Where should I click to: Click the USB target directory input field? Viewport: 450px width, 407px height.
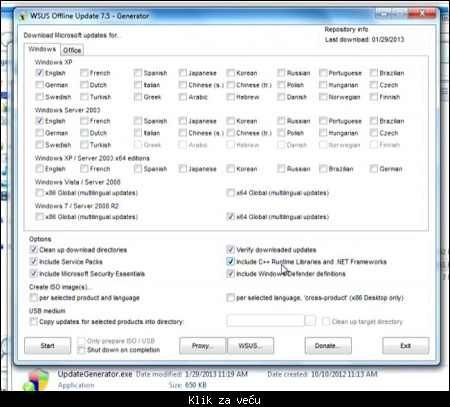point(265,321)
